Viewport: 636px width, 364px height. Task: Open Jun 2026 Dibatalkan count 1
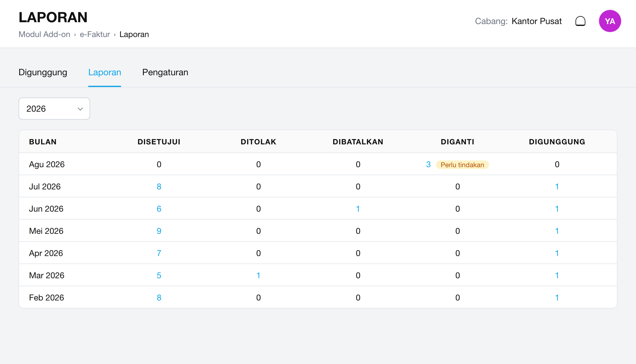358,209
